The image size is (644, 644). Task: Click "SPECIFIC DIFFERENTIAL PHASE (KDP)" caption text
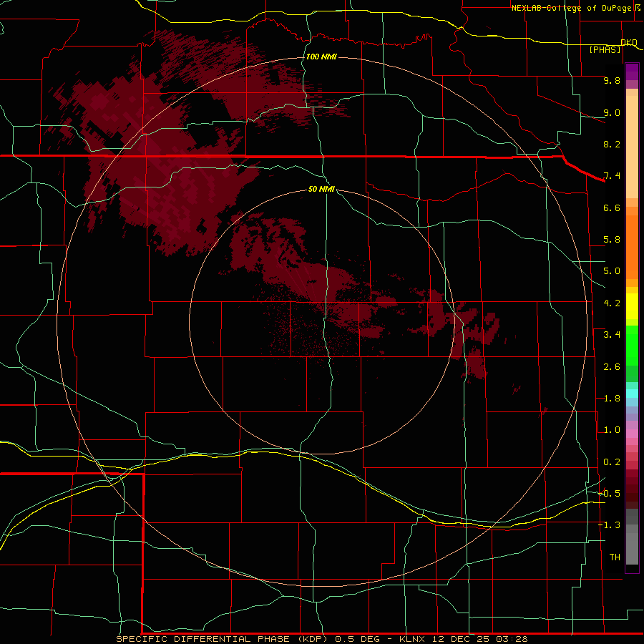tap(222, 639)
